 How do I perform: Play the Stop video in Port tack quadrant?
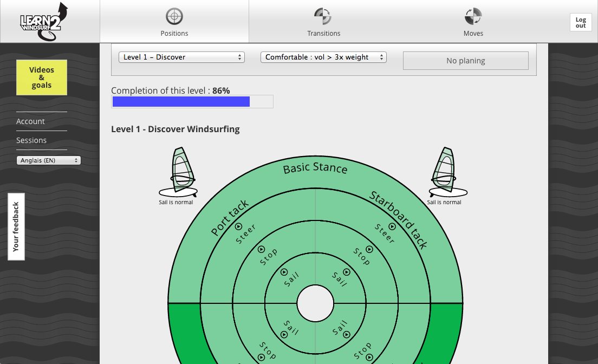coord(261,250)
